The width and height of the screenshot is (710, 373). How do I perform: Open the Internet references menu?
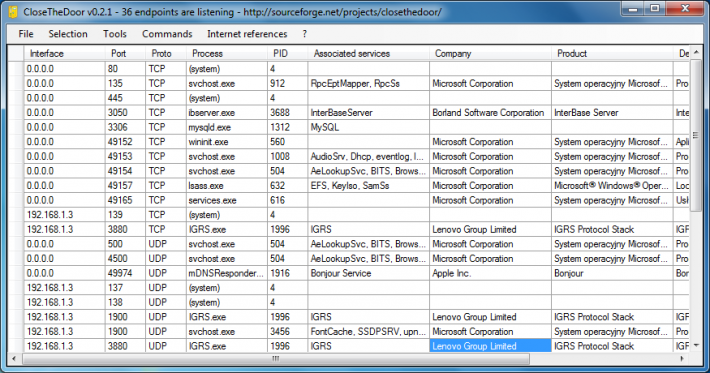point(247,34)
